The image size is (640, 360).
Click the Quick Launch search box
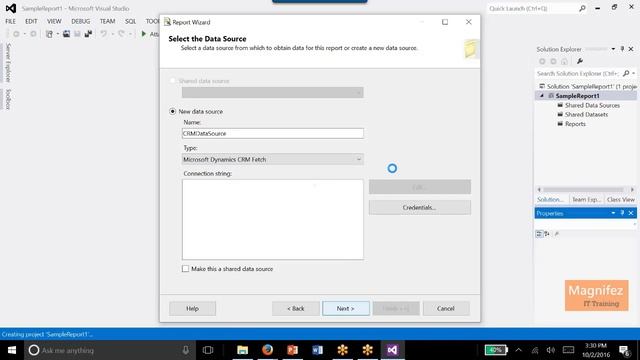[533, 8]
